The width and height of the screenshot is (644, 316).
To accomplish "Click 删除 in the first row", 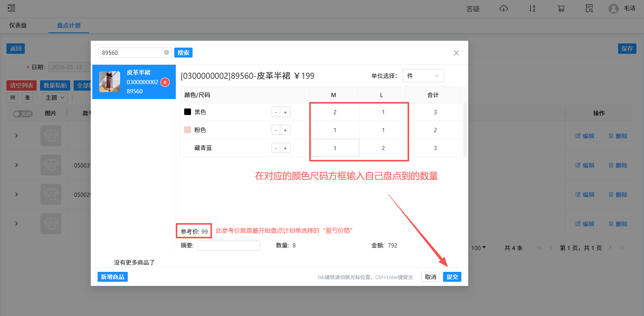I will [618, 136].
